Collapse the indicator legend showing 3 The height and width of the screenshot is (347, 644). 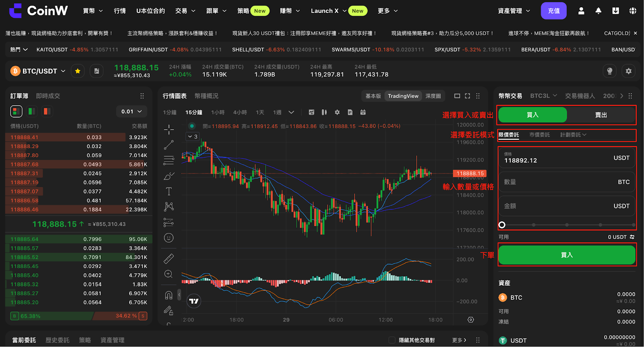tap(192, 137)
